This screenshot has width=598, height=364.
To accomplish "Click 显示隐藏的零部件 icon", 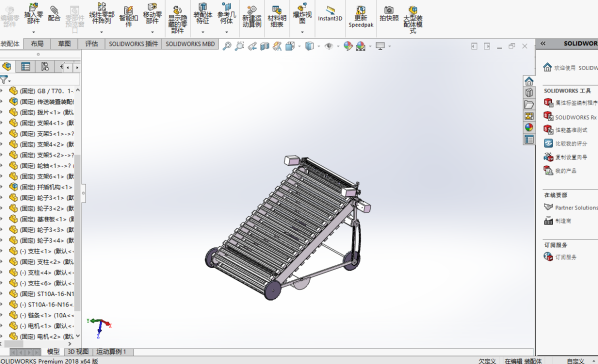I will pos(177,19).
